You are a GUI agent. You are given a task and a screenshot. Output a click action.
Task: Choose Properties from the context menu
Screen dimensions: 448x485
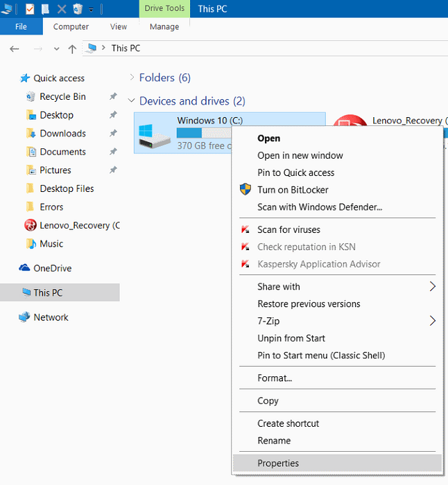(x=278, y=464)
